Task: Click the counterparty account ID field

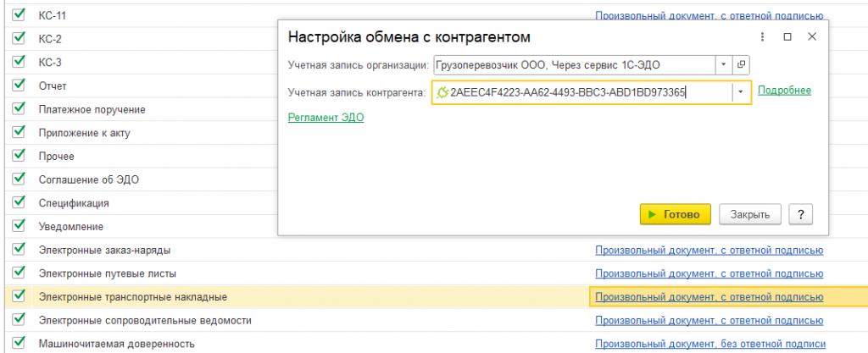Action: [x=590, y=93]
